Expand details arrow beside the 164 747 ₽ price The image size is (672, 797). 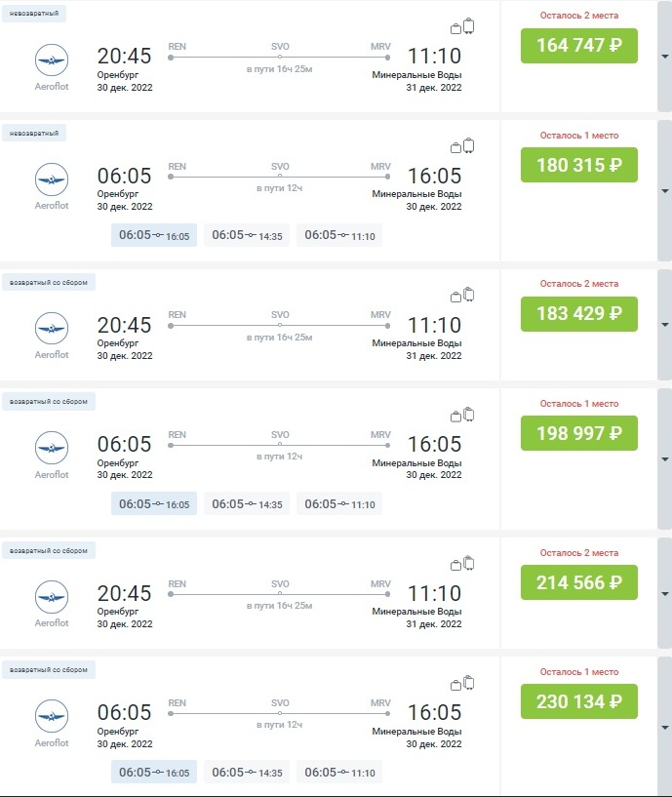(x=664, y=56)
